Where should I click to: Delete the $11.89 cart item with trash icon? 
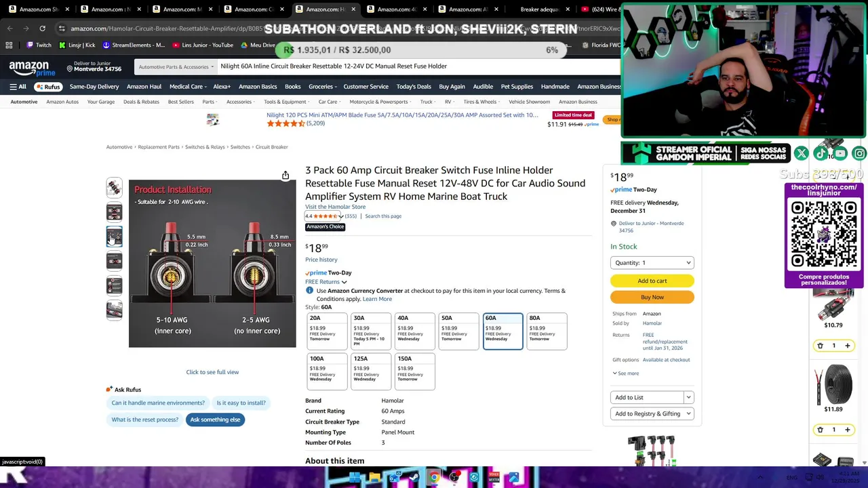click(820, 430)
